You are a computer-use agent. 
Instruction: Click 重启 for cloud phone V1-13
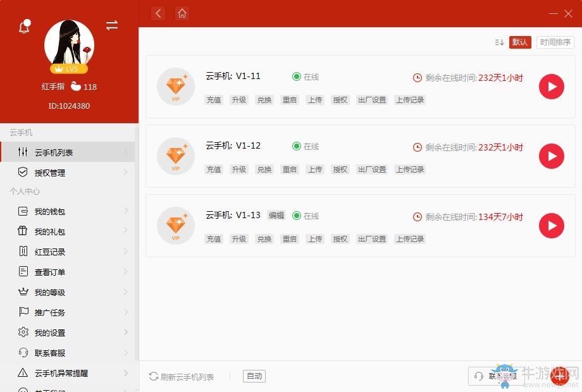pyautogui.click(x=290, y=239)
